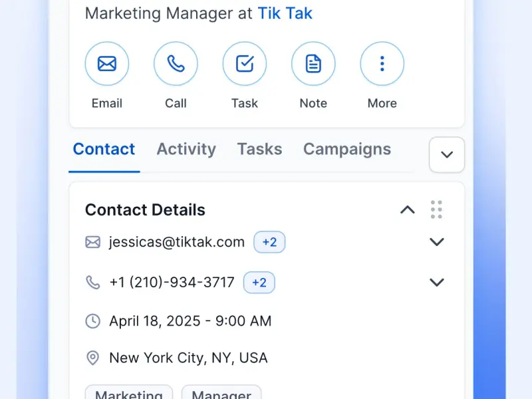Switch to the Tasks tab
Viewport: 532px width, 399px height.
(259, 149)
